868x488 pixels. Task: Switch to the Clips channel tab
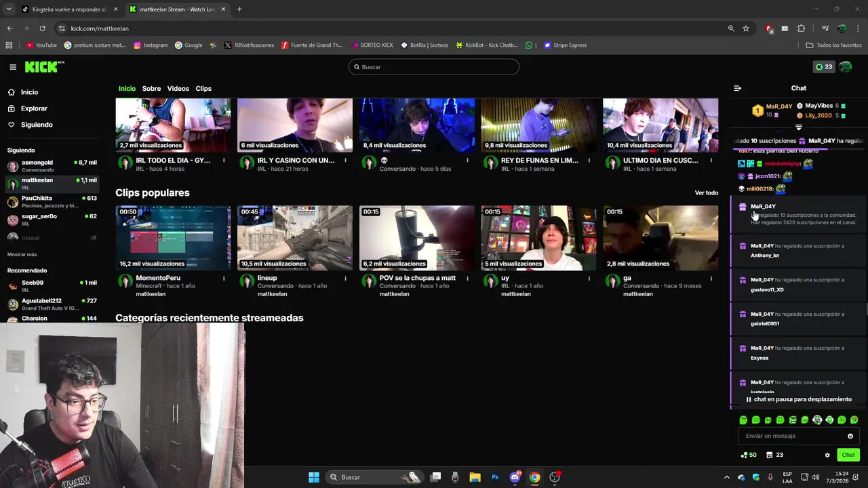[x=203, y=89]
